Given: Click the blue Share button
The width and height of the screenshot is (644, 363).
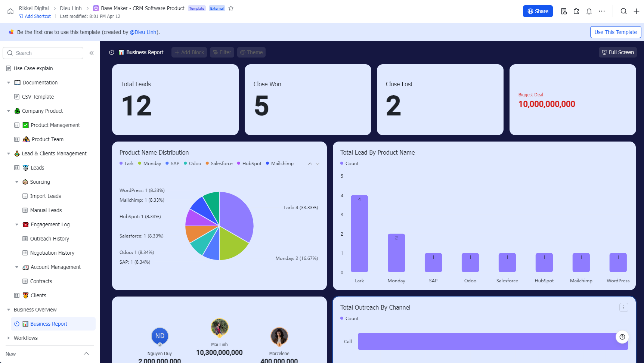Looking at the screenshot, I should point(538,11).
